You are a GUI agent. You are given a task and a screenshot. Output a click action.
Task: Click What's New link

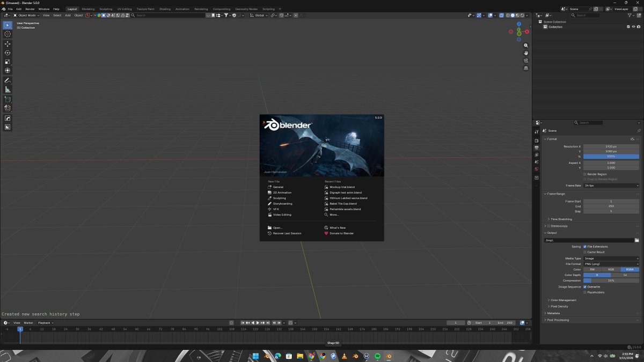coord(338,228)
